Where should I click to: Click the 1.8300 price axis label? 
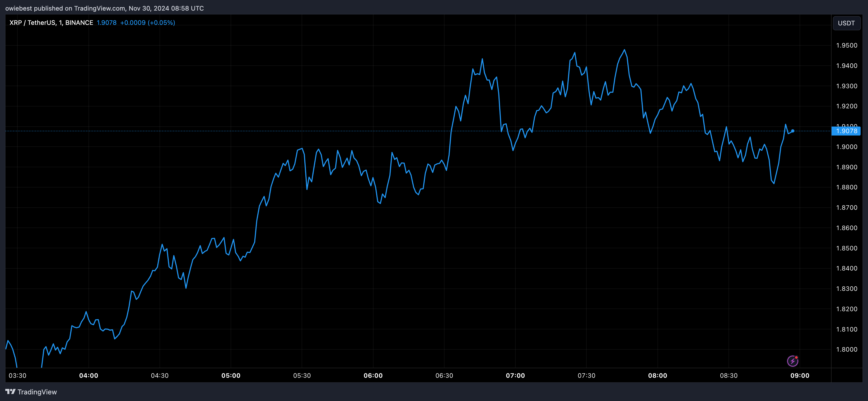point(847,289)
